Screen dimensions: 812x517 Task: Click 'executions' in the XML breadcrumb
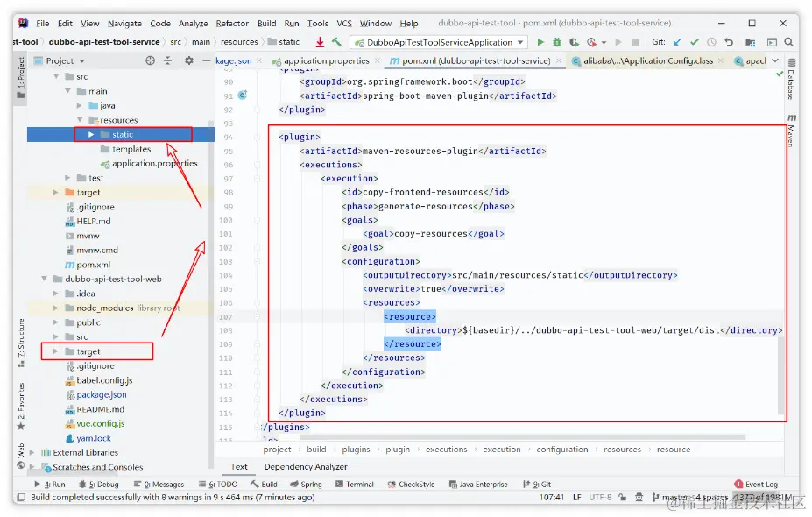446,450
